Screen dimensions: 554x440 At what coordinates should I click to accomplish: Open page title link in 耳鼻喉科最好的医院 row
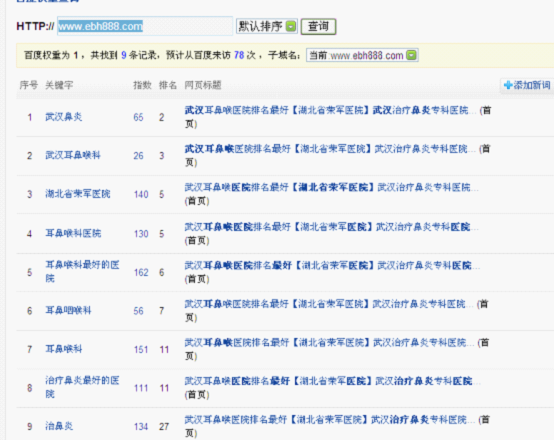pos(332,265)
